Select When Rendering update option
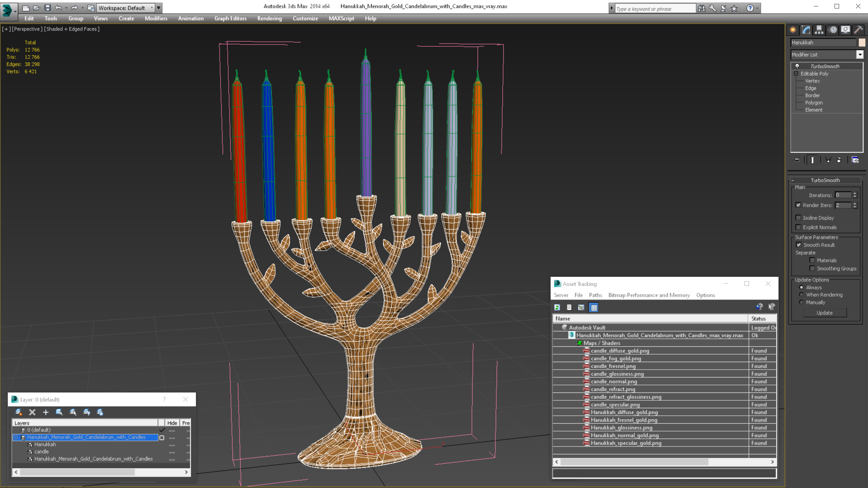The width and height of the screenshot is (868, 488). (801, 295)
